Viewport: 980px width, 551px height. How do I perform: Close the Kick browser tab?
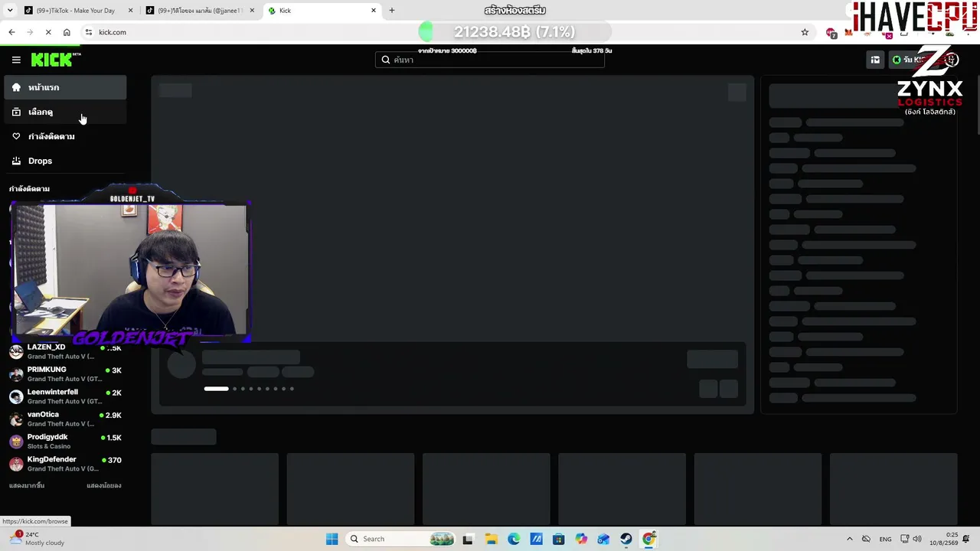[x=374, y=11]
